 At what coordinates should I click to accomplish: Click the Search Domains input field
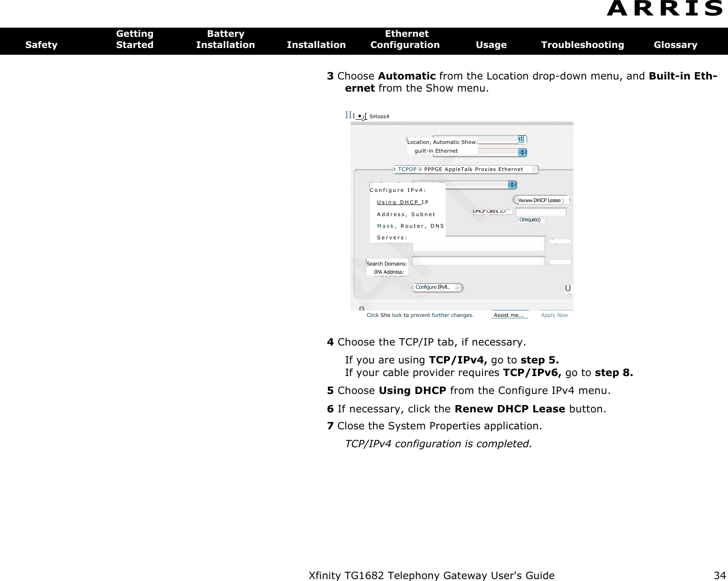point(479,261)
